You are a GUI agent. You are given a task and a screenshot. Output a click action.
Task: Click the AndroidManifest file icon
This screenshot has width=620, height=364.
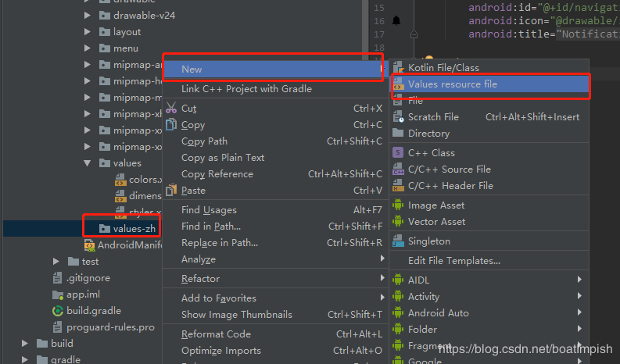point(89,245)
